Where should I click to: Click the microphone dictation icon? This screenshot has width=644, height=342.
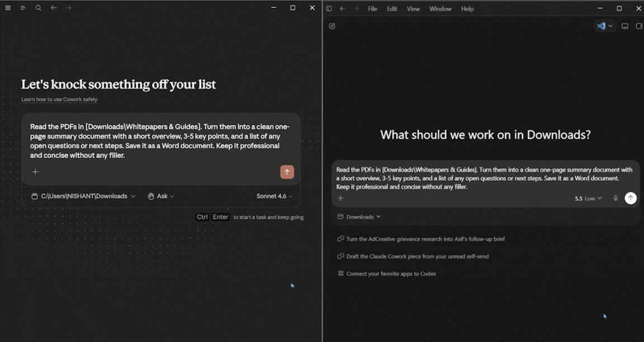tap(615, 198)
